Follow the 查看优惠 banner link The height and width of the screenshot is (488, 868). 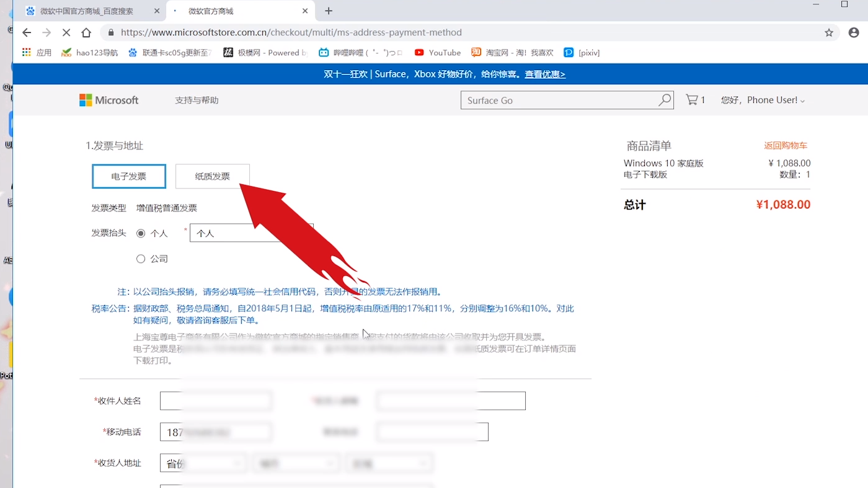(x=545, y=74)
